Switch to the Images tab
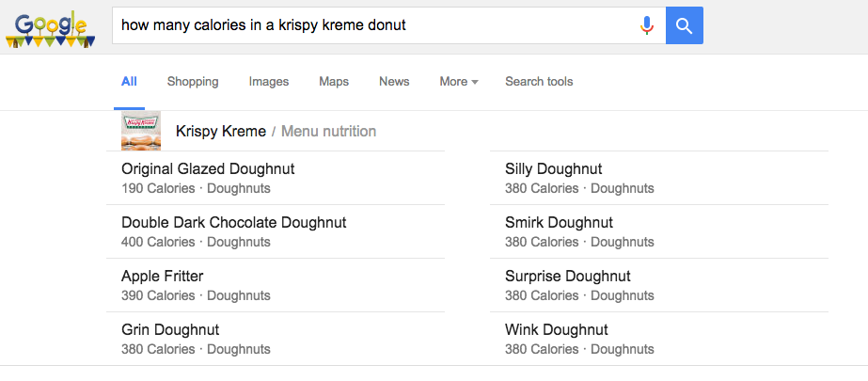 pos(269,82)
